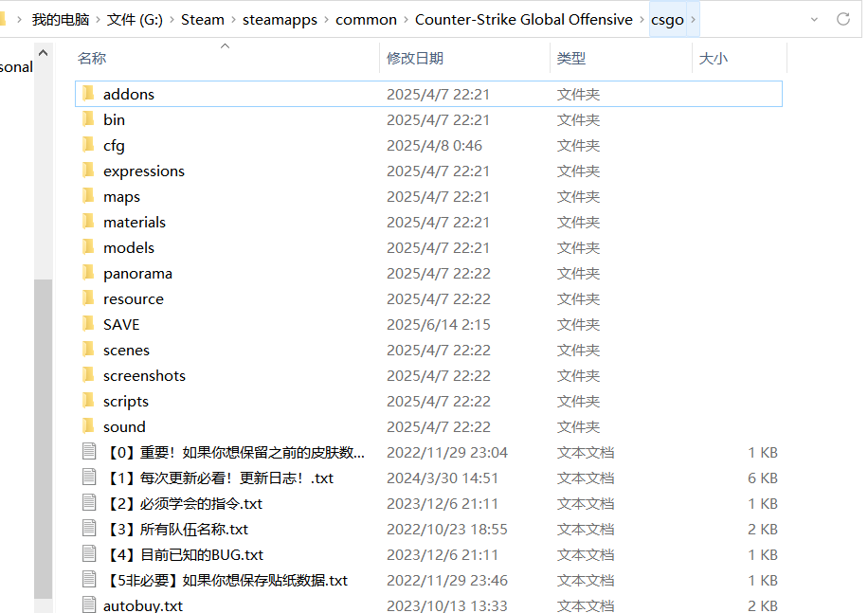Navigate to common in the breadcrumb path
The width and height of the screenshot is (868, 613).
click(x=366, y=20)
